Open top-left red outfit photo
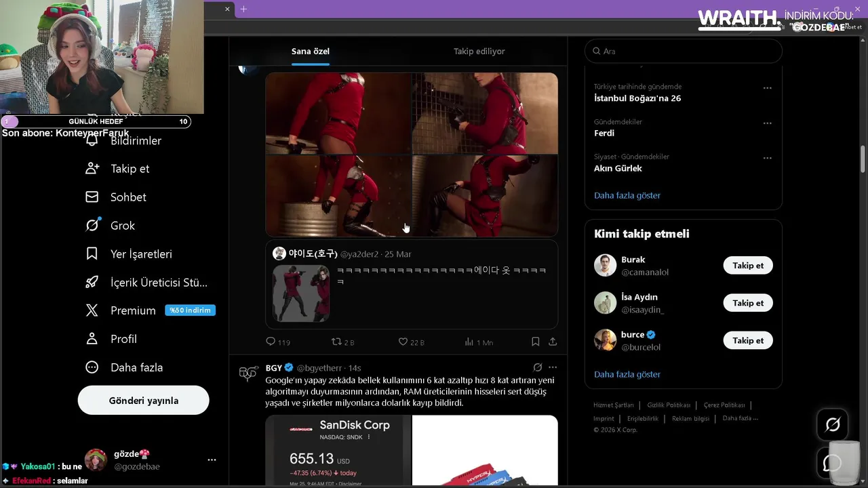This screenshot has height=488, width=868. point(338,113)
